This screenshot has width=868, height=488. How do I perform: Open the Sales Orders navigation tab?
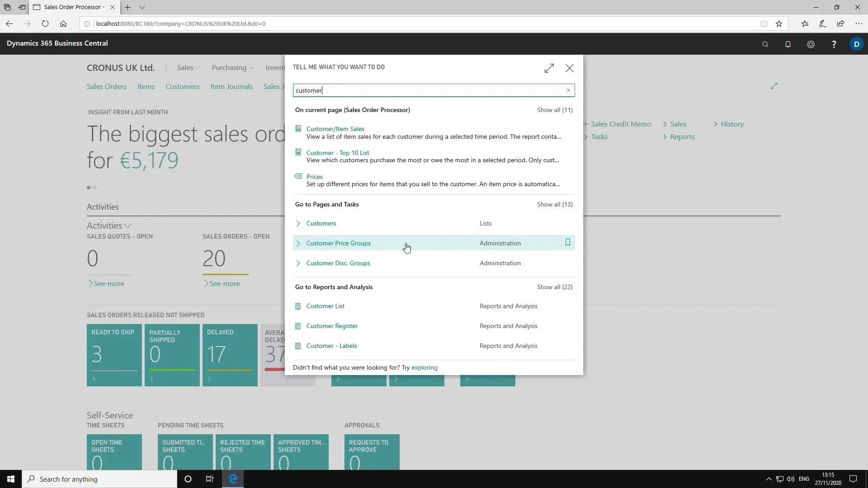click(x=106, y=87)
